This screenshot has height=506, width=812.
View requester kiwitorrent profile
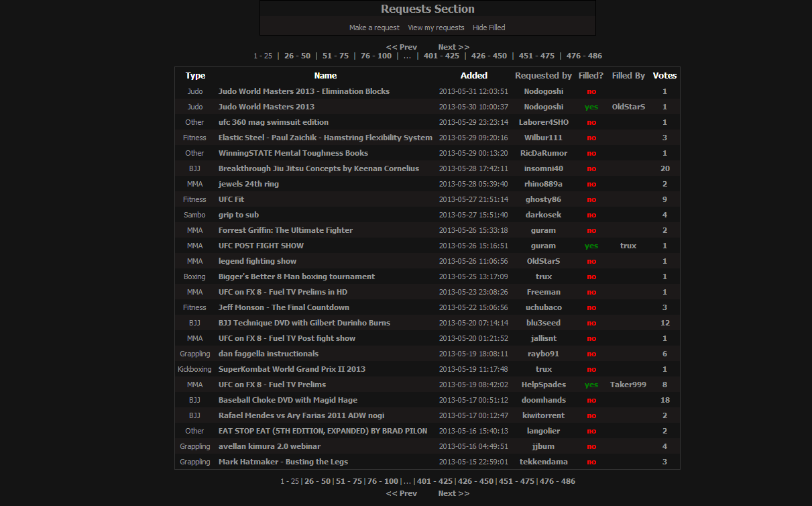(x=543, y=415)
